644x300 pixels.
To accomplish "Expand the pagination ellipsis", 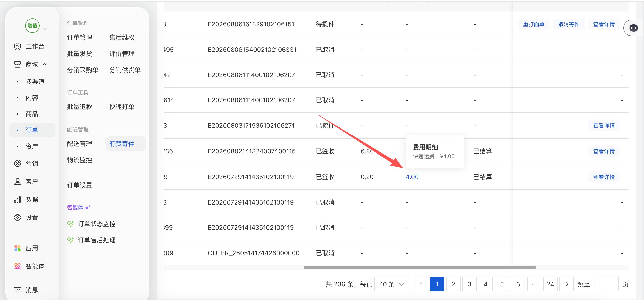I will pos(534,284).
